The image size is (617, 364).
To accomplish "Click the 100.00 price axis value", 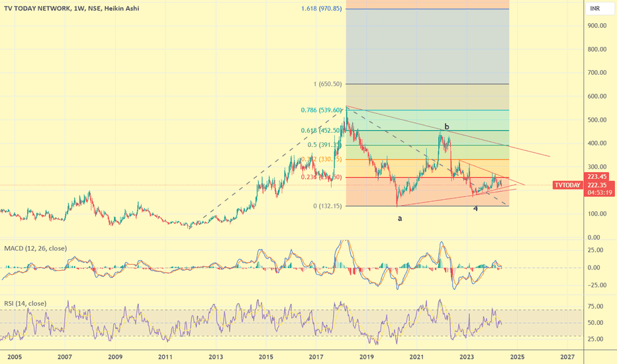I will (597, 214).
